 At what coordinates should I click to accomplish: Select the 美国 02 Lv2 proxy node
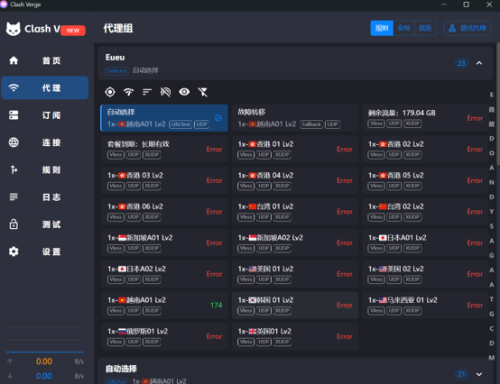click(425, 274)
